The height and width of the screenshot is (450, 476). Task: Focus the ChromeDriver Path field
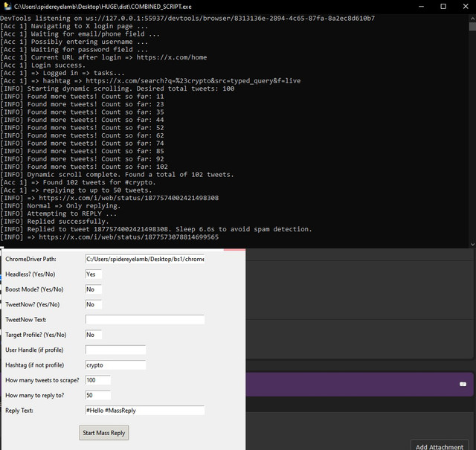(145, 259)
